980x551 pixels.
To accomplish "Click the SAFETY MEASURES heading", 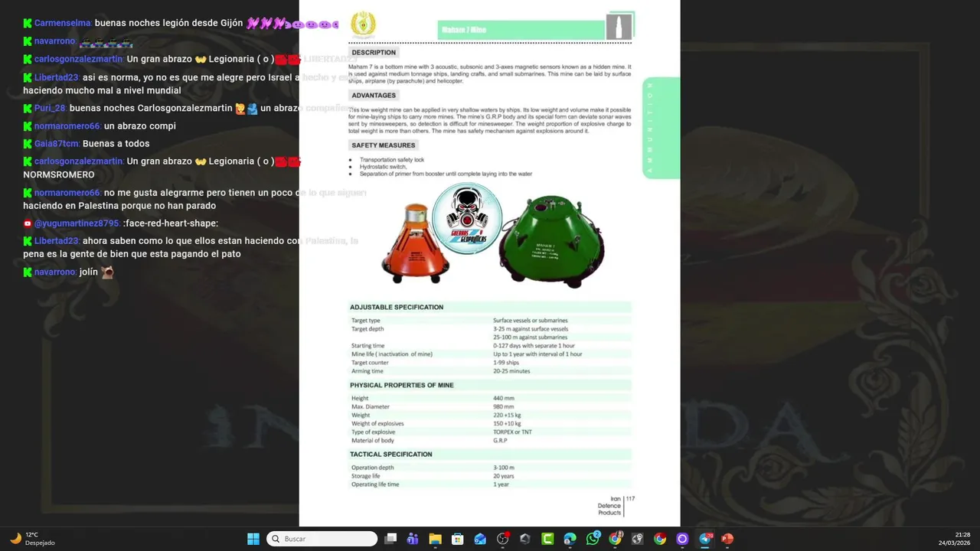I will click(x=384, y=145).
